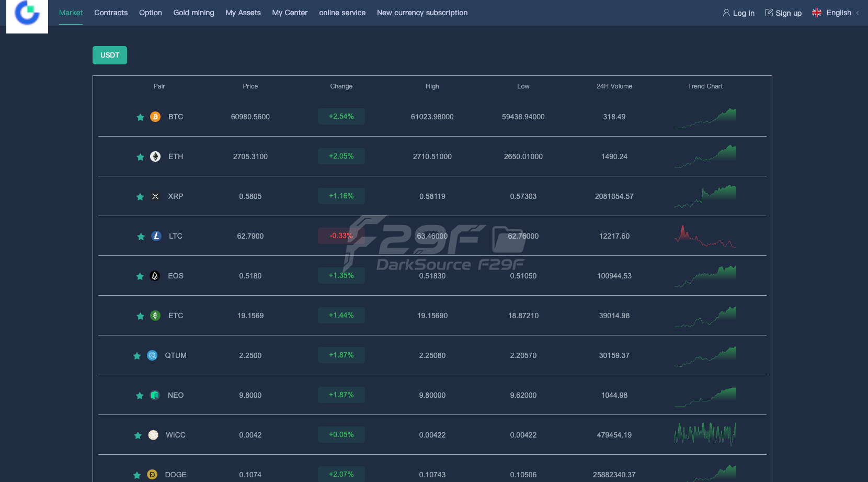Click the NEO coin icon
Viewport: 868px width, 482px height.
155,395
